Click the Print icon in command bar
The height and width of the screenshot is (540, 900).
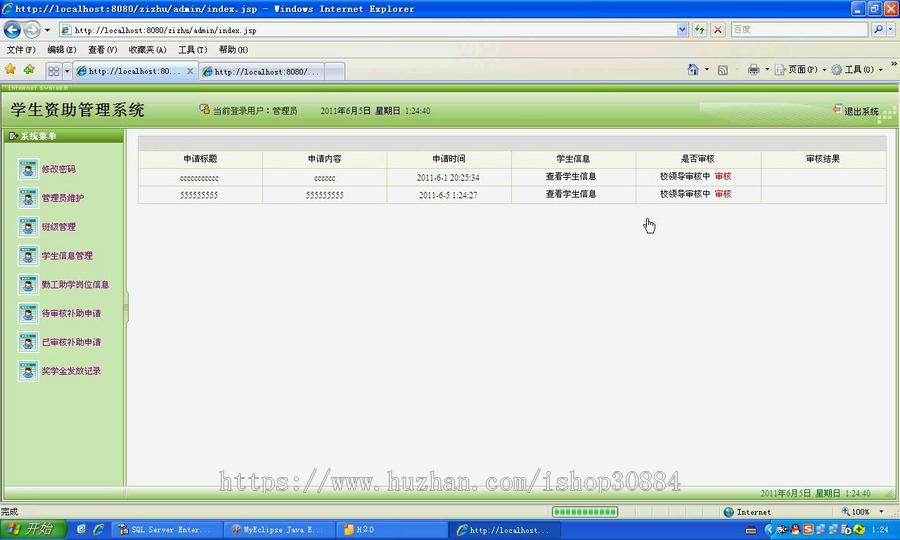(753, 69)
